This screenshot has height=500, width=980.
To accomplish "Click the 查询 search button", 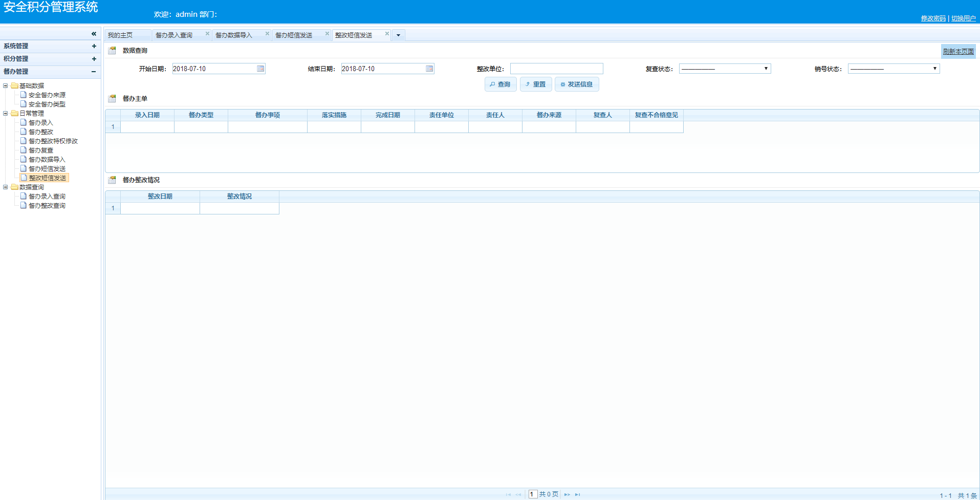I will (500, 84).
